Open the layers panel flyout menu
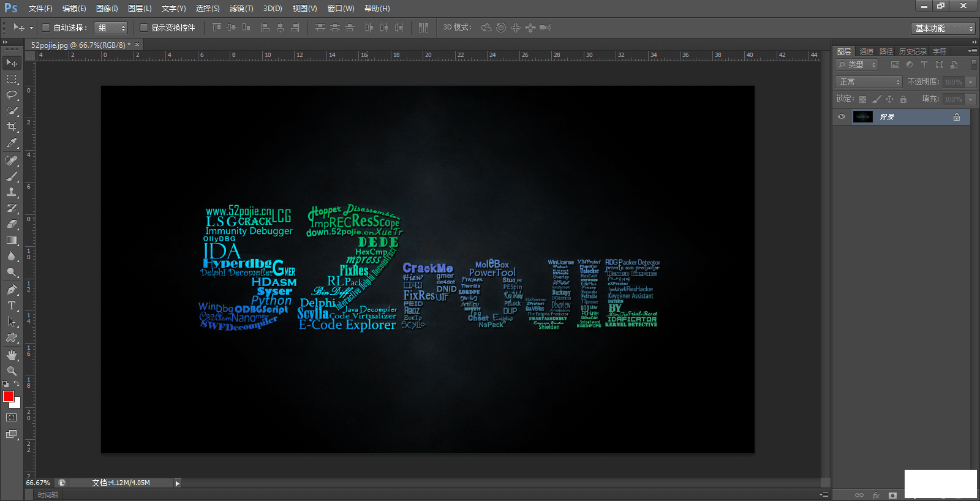980x501 pixels. (x=973, y=51)
